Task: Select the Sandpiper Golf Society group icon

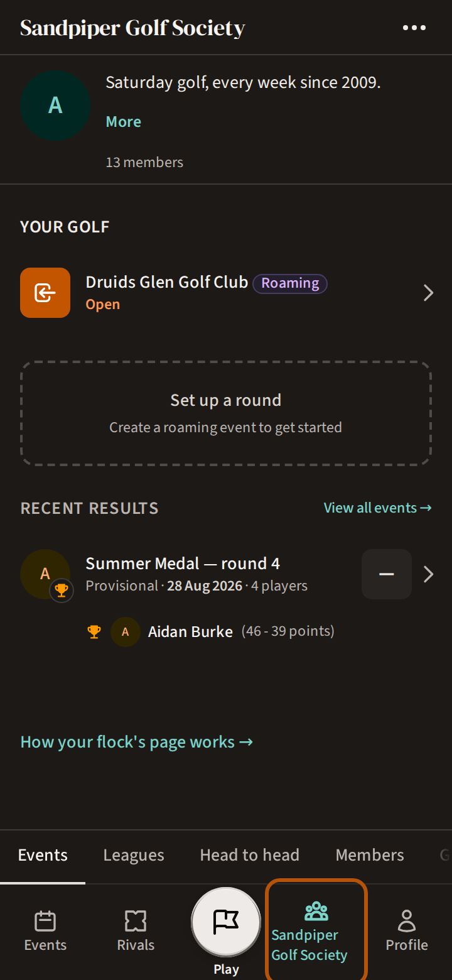Action: pyautogui.click(x=316, y=911)
